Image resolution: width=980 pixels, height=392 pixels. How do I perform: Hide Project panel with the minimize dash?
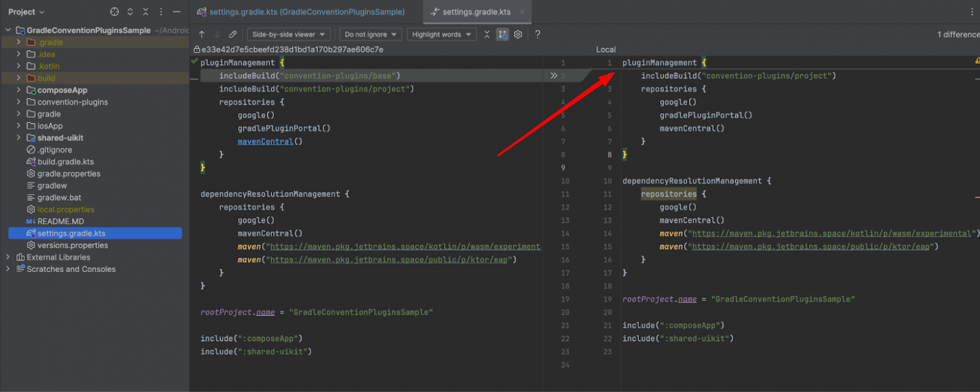tap(177, 12)
